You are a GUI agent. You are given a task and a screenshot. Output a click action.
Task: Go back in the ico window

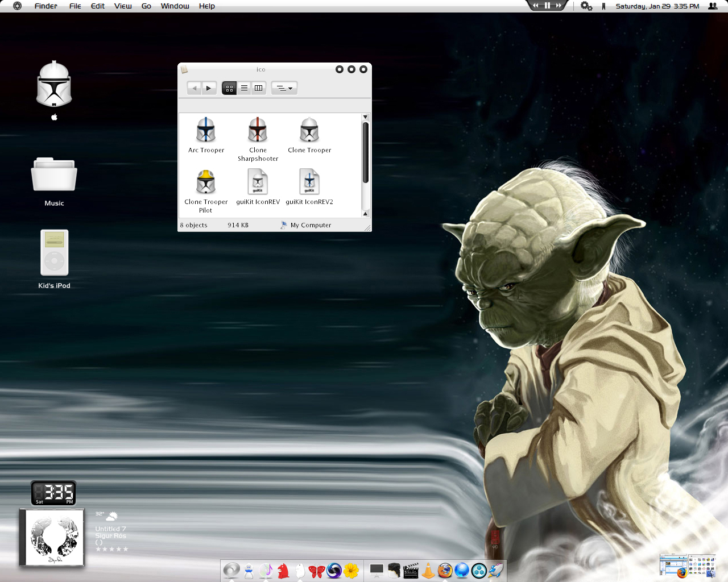(195, 88)
